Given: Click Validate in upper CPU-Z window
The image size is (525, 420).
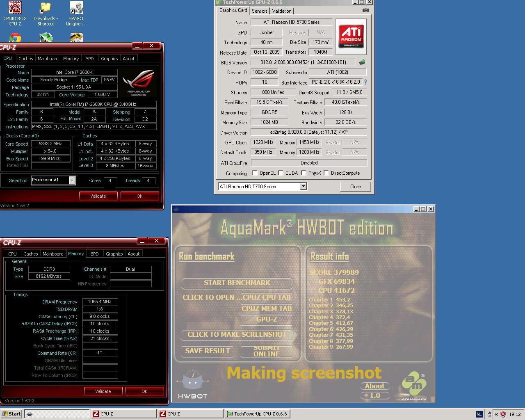Looking at the screenshot, I should coord(98,196).
